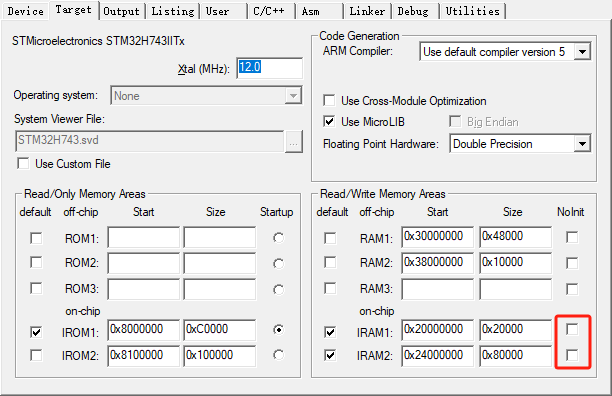This screenshot has width=612, height=396.
Task: Click the STM32H743.svd file field
Action: (149, 141)
